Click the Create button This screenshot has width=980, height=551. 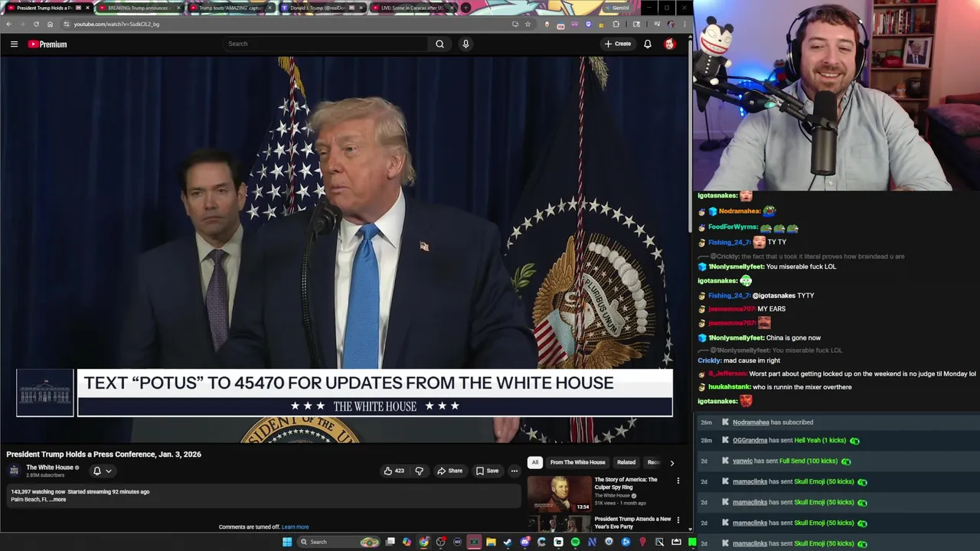[x=618, y=44]
